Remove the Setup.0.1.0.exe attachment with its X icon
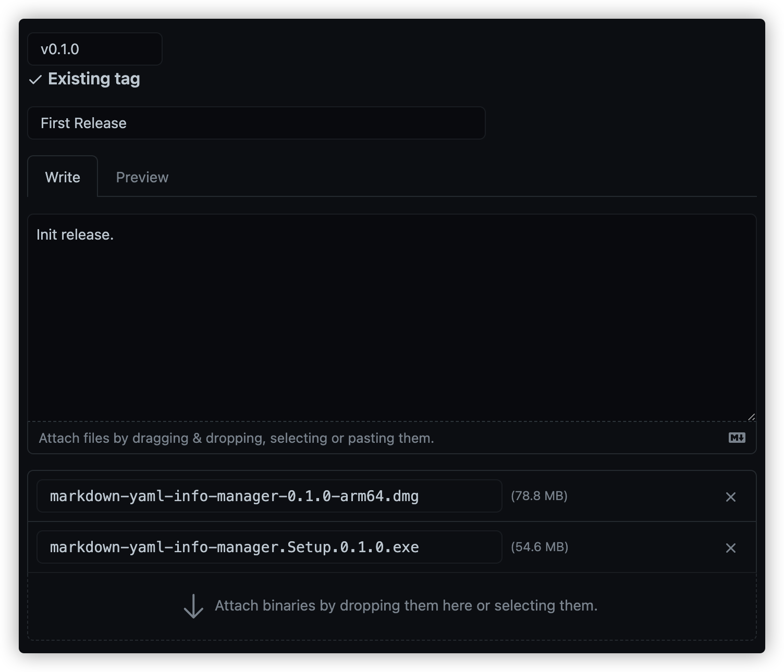This screenshot has width=784, height=672. tap(731, 547)
